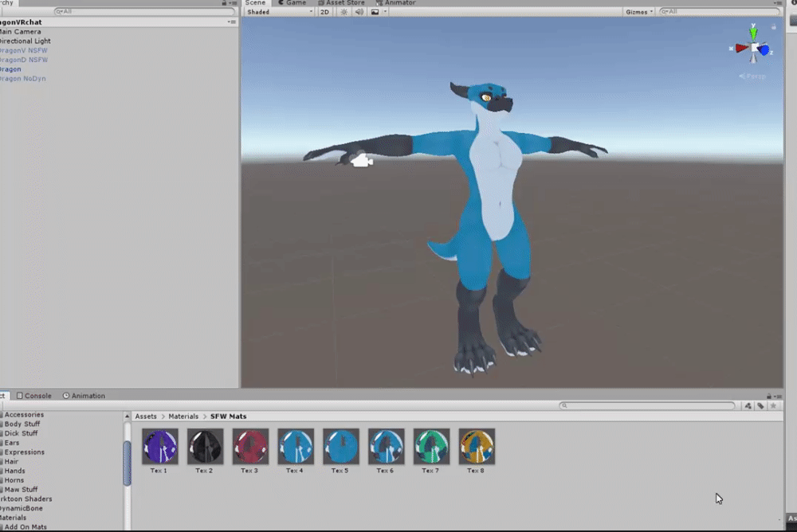The height and width of the screenshot is (532, 797).
Task: Switch to the Console tab
Action: pyautogui.click(x=34, y=396)
